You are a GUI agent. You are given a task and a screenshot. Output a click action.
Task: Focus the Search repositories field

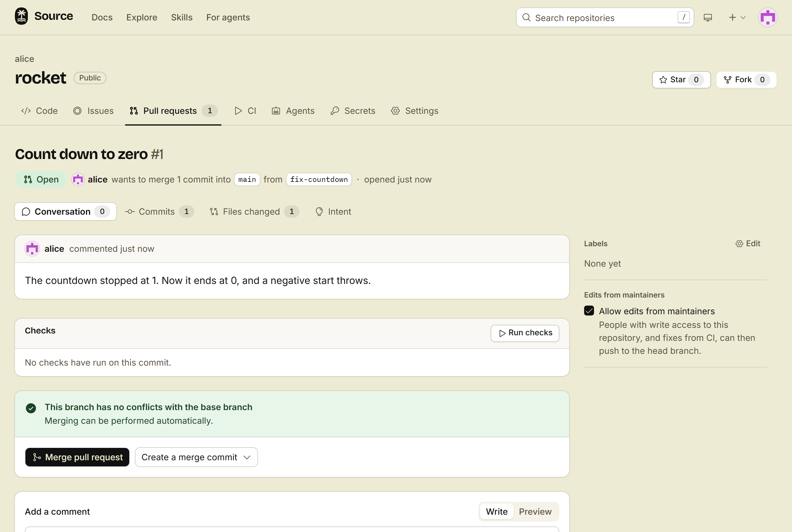(x=605, y=18)
